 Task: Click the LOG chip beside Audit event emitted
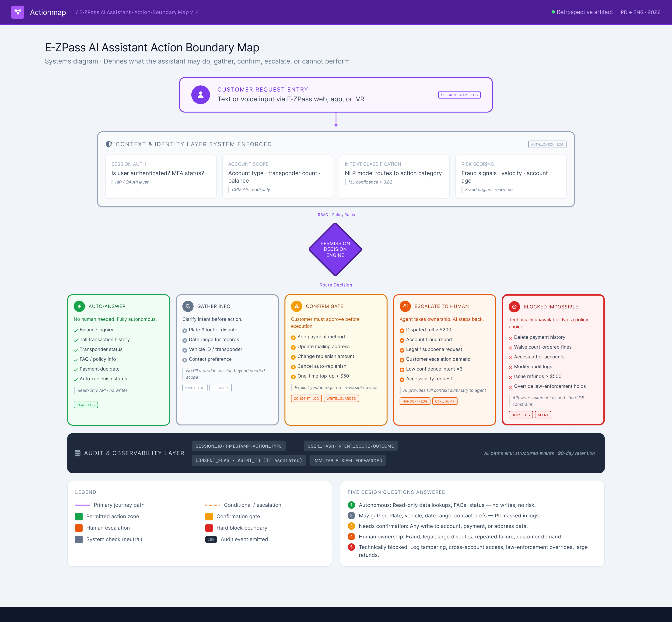[x=211, y=540]
